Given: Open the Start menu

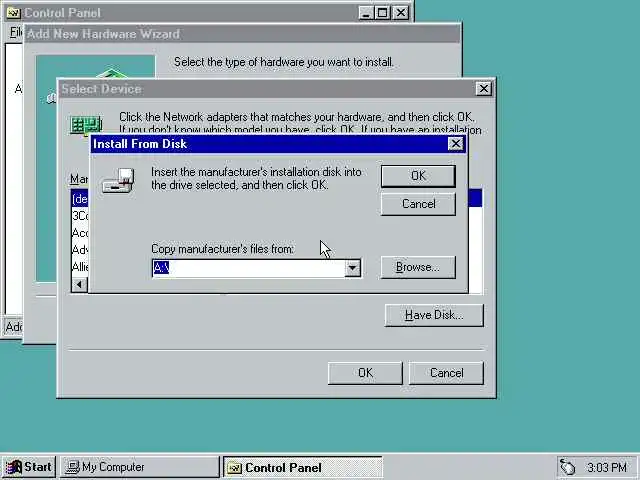Looking at the screenshot, I should click(x=28, y=467).
